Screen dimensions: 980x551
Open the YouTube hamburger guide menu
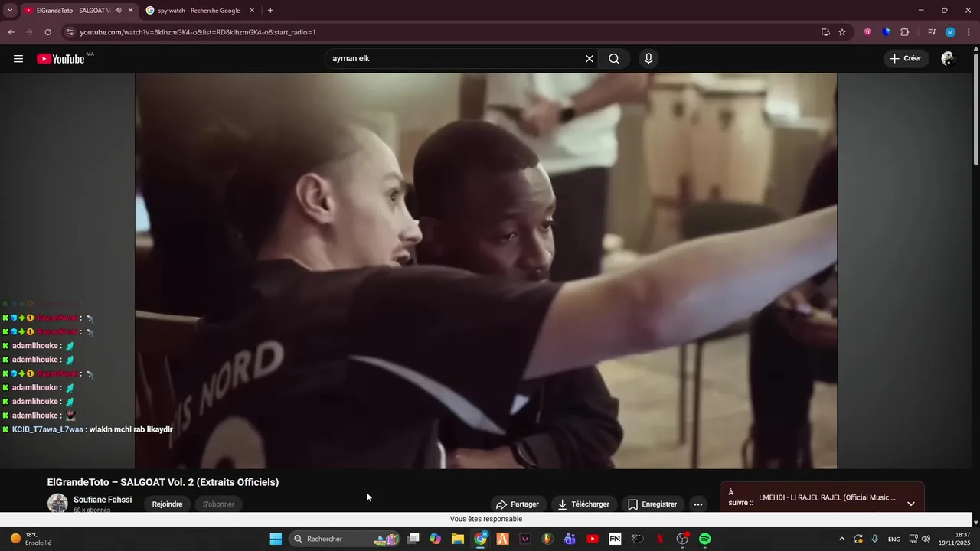click(x=18, y=59)
